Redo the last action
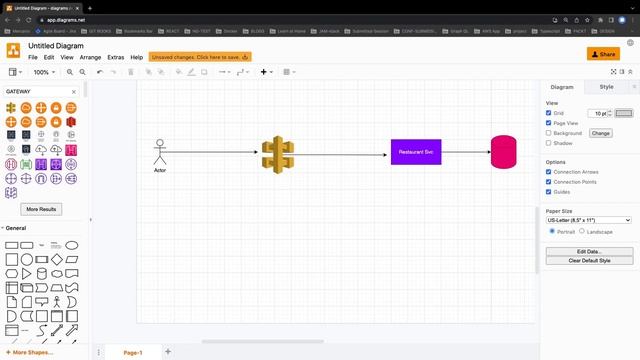The height and width of the screenshot is (360, 640). point(113,72)
